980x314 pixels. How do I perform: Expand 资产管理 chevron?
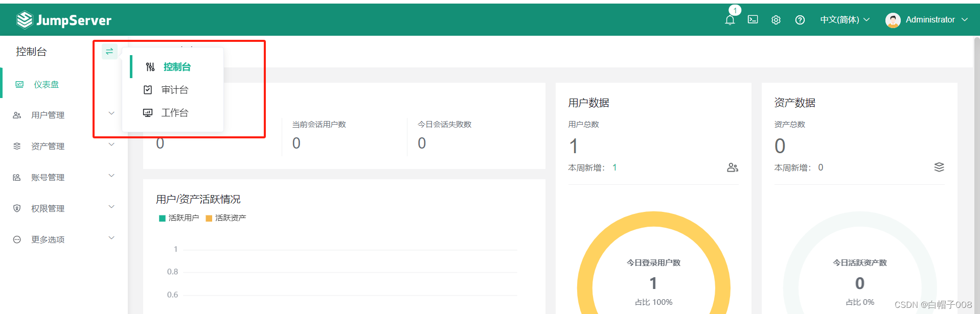(x=111, y=144)
